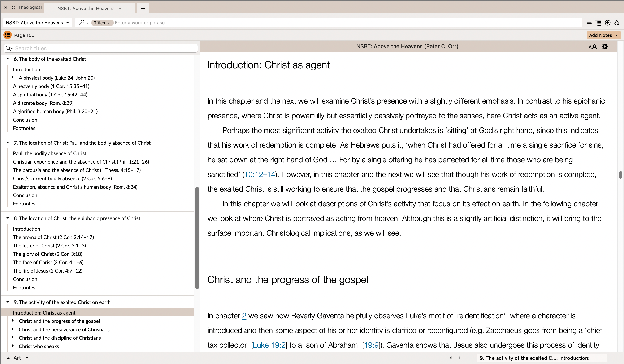Click the font size AA icon
The width and height of the screenshot is (624, 364).
[x=593, y=47]
